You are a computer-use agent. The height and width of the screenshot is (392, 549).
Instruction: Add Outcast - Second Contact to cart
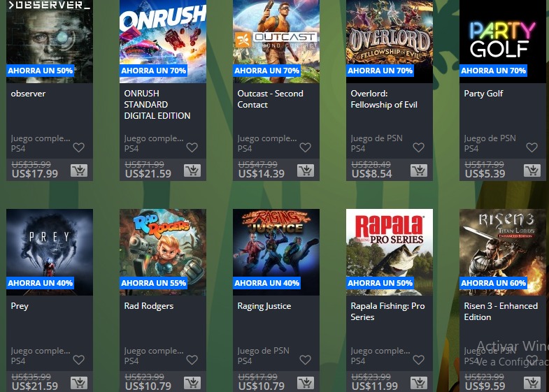(306, 170)
